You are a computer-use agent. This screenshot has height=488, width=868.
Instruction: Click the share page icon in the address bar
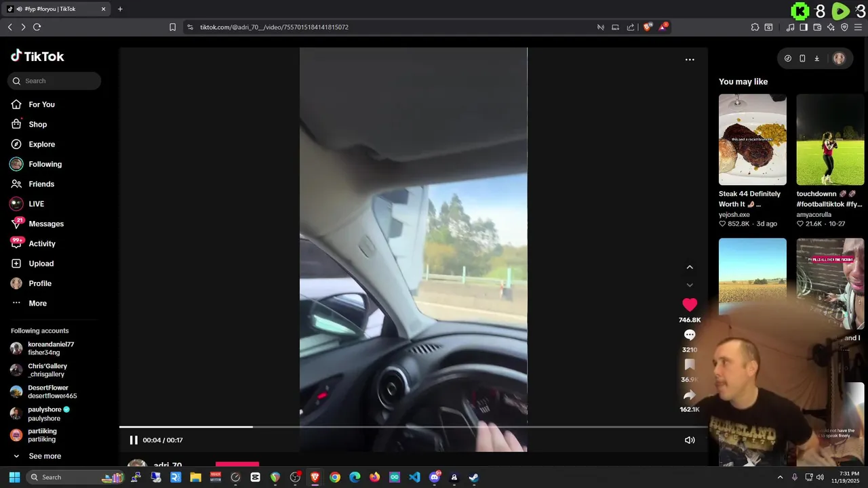[631, 27]
